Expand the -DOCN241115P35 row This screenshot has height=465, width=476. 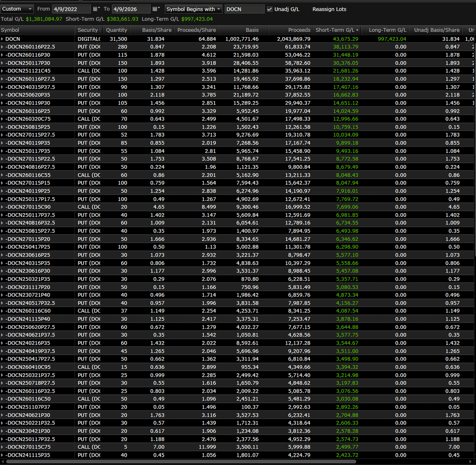[2, 455]
